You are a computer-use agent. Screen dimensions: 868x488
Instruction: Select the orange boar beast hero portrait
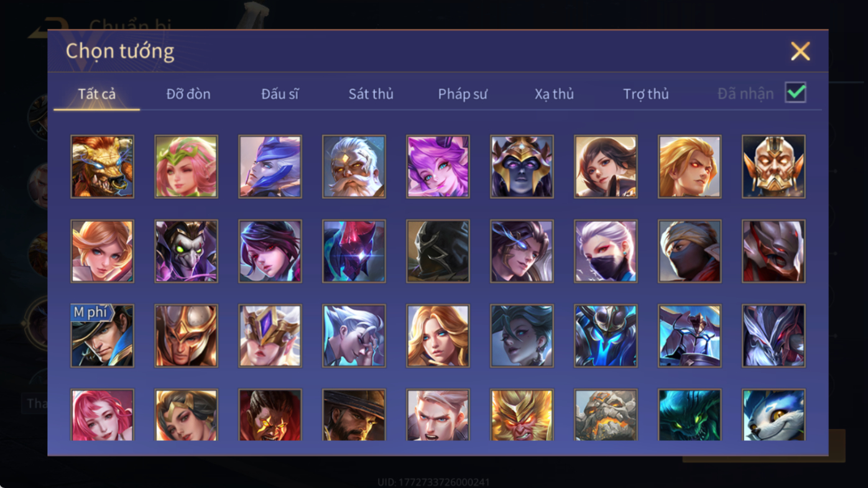click(x=102, y=167)
